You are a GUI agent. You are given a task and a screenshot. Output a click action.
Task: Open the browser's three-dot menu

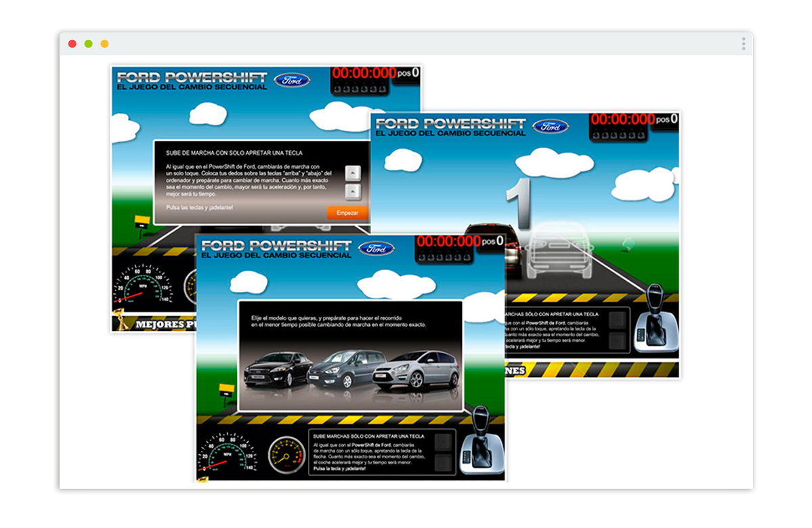click(x=743, y=44)
